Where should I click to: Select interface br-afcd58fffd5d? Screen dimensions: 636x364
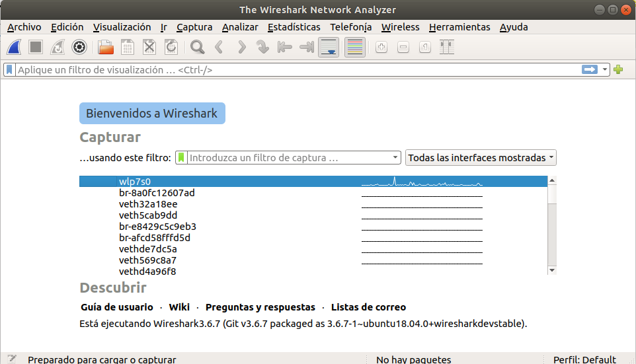313,238
